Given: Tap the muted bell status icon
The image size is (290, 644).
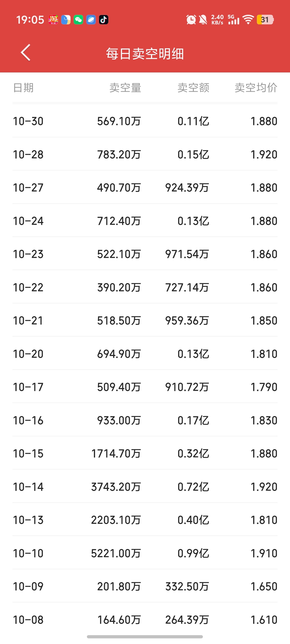Looking at the screenshot, I should click(x=203, y=20).
